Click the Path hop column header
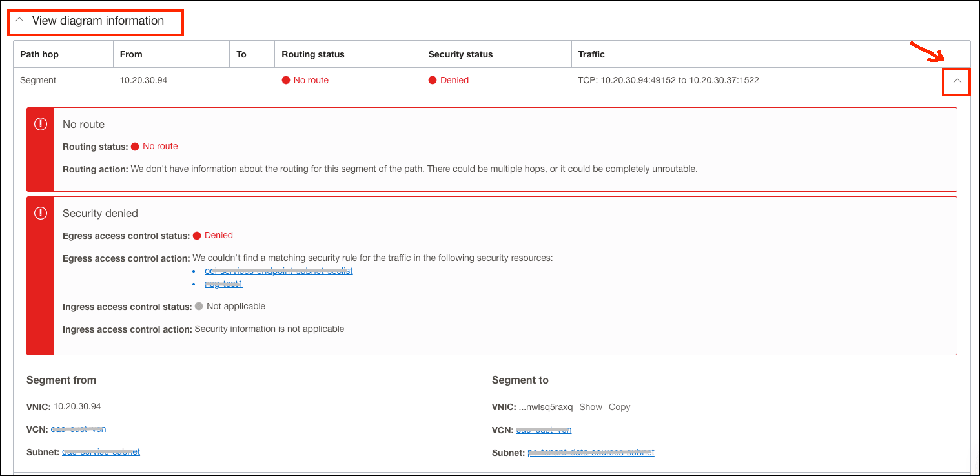Screen dimensions: 980x476 (x=40, y=54)
